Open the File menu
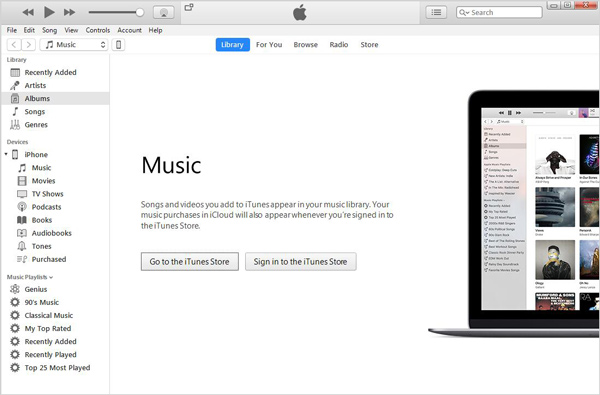600x395 pixels. pos(12,30)
